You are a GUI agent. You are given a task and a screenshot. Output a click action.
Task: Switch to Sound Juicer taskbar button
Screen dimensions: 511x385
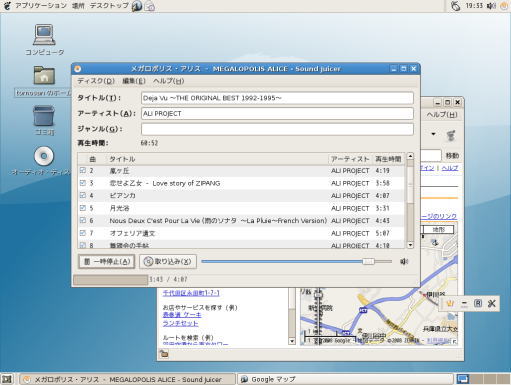(x=127, y=379)
